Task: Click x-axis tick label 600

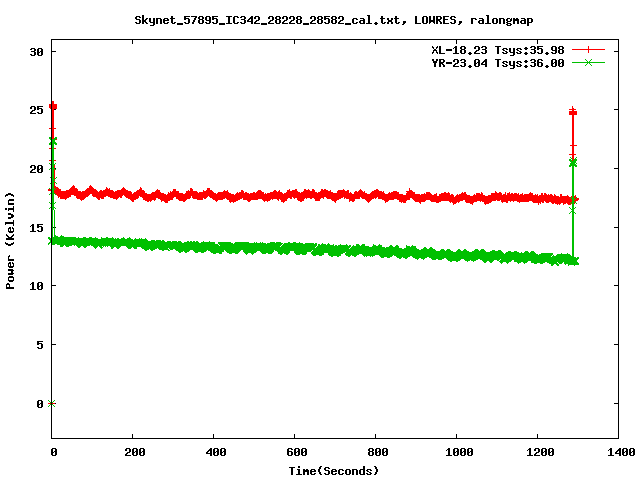Action: tap(296, 452)
